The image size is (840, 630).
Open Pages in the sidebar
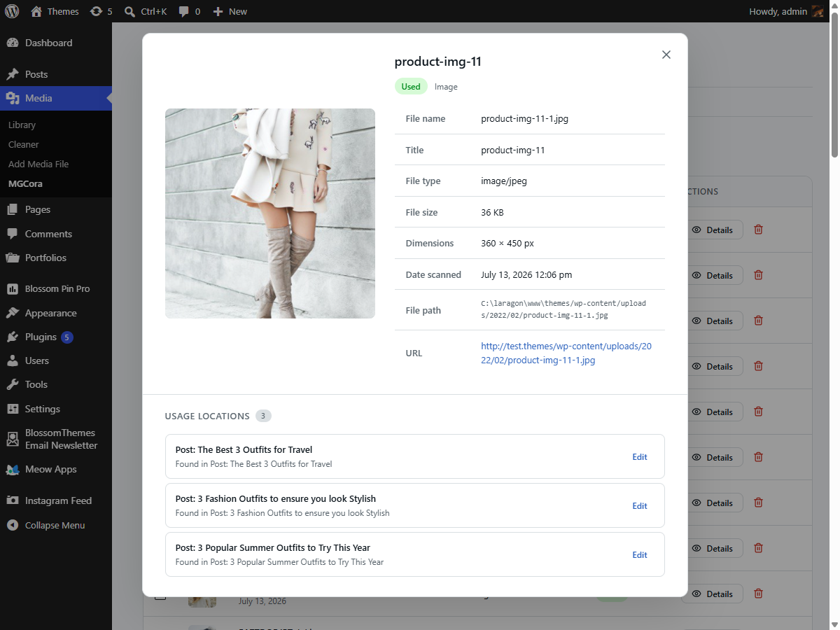click(56, 209)
